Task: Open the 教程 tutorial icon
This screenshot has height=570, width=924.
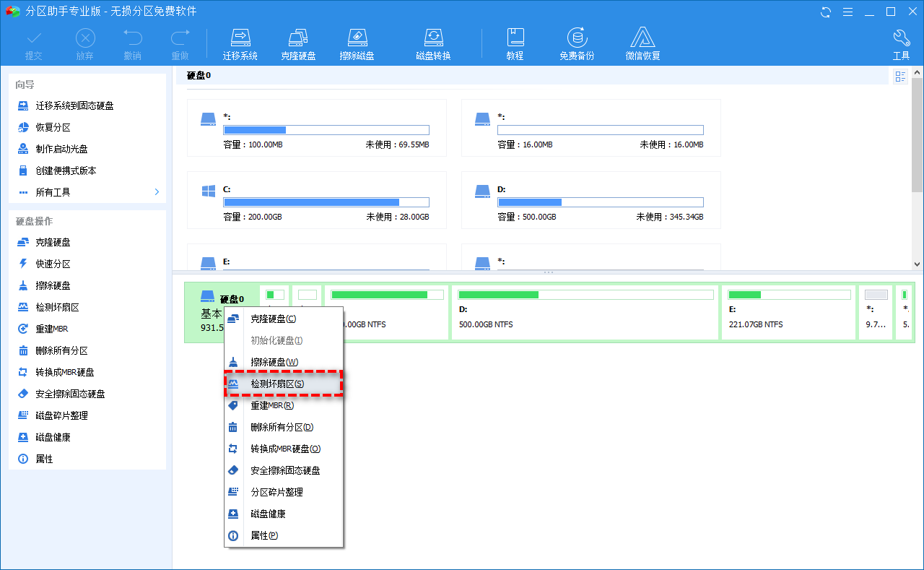Action: pyautogui.click(x=515, y=44)
